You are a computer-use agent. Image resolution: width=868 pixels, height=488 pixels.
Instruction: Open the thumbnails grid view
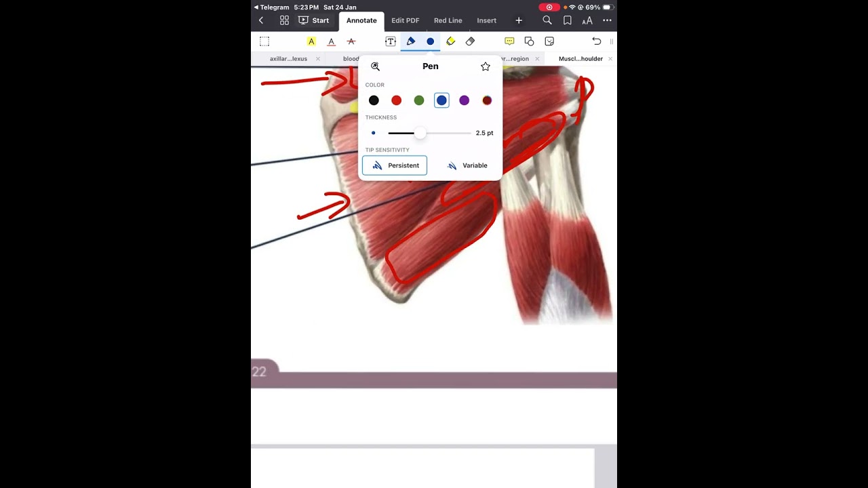(284, 20)
